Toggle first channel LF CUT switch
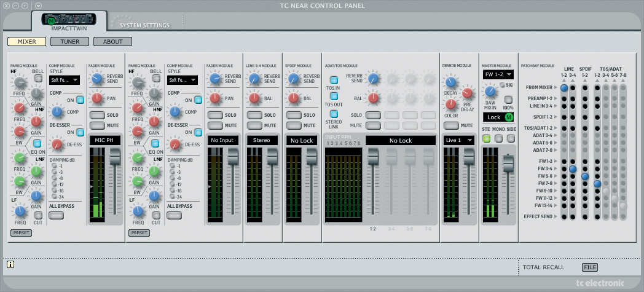This screenshot has height=292, width=644. (38, 215)
